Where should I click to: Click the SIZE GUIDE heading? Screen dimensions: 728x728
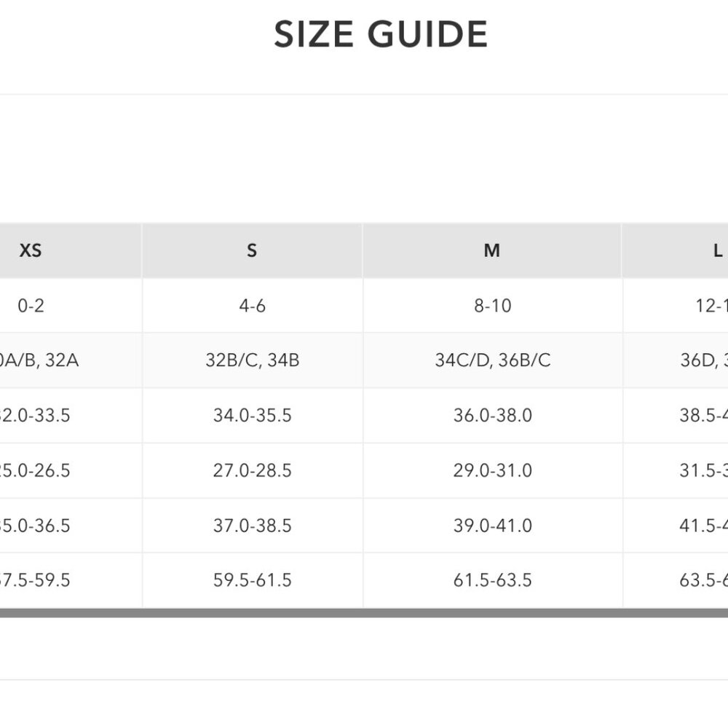(381, 34)
